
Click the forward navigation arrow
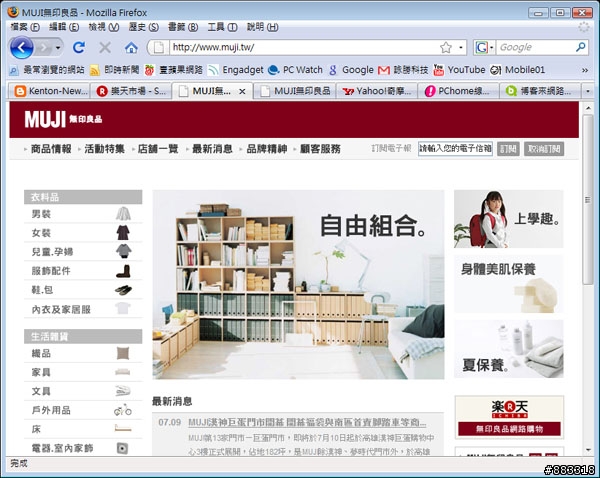[x=44, y=48]
